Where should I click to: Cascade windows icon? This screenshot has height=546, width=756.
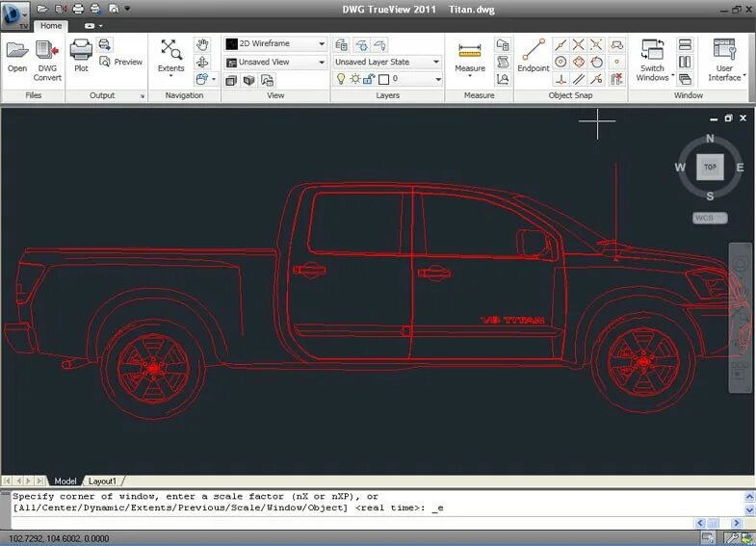tap(685, 79)
